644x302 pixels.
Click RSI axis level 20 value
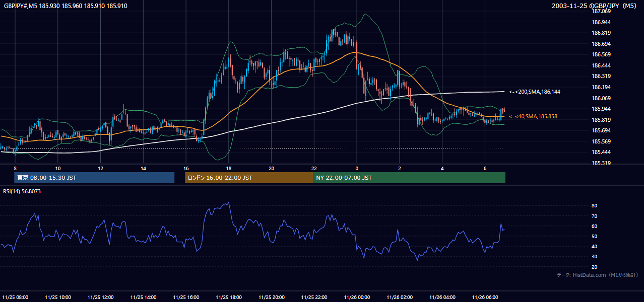click(x=595, y=267)
